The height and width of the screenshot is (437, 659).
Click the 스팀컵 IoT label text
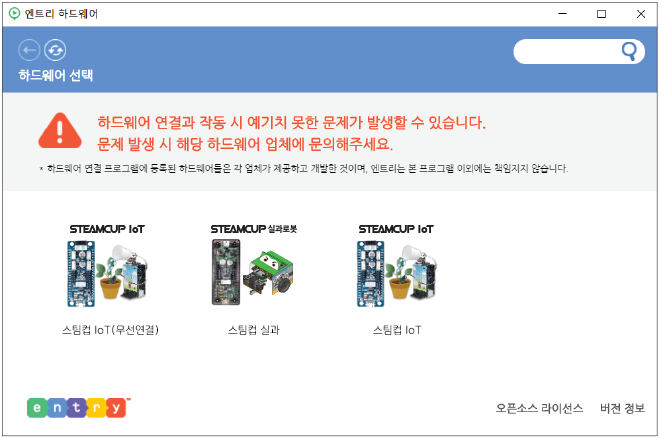(397, 330)
